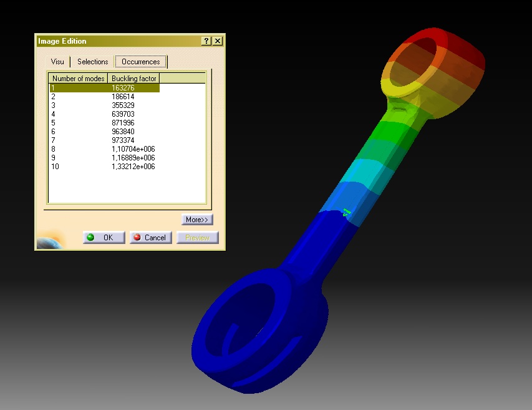This screenshot has height=410, width=532.
Task: Sort by Number of modes column header
Action: pos(78,79)
